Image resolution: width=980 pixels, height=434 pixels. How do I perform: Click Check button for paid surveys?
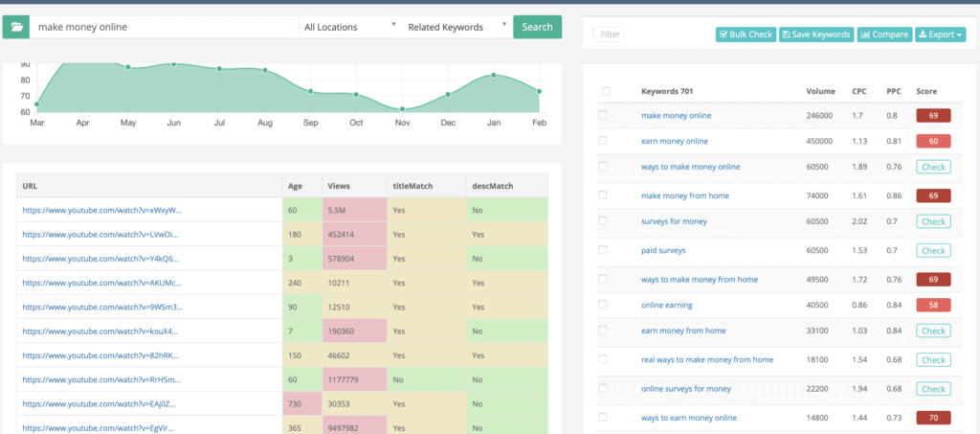tap(933, 251)
